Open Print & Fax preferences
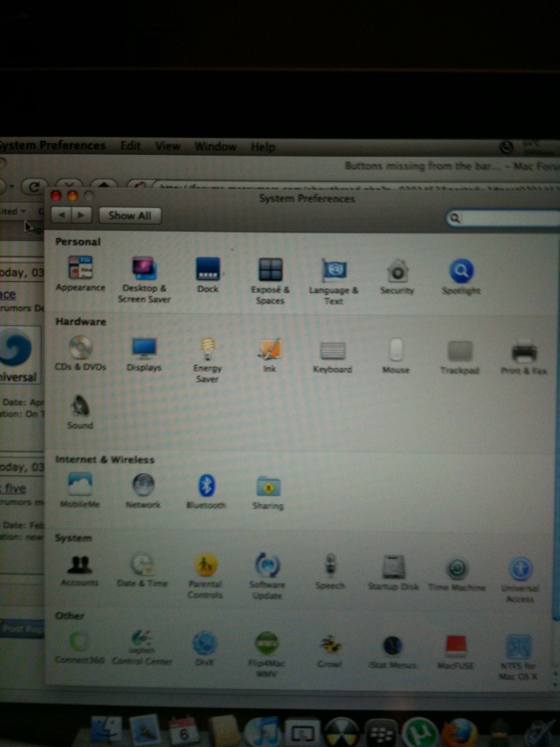 (524, 358)
